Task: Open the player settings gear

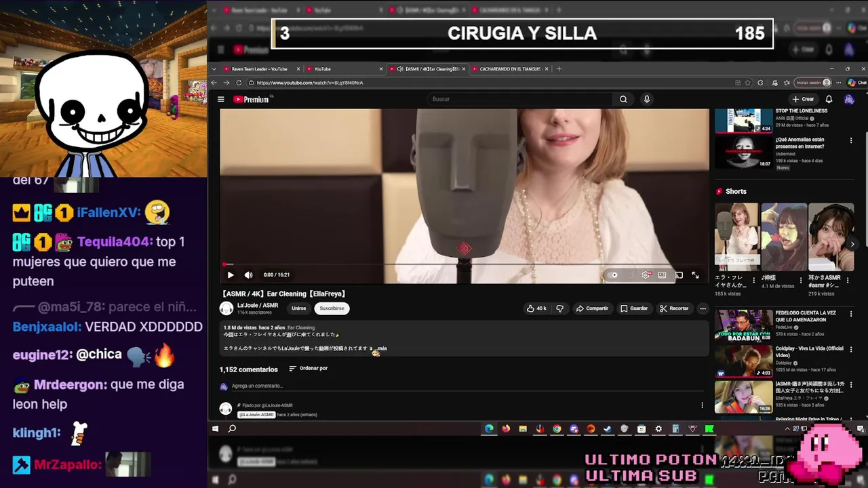Action: coord(646,274)
